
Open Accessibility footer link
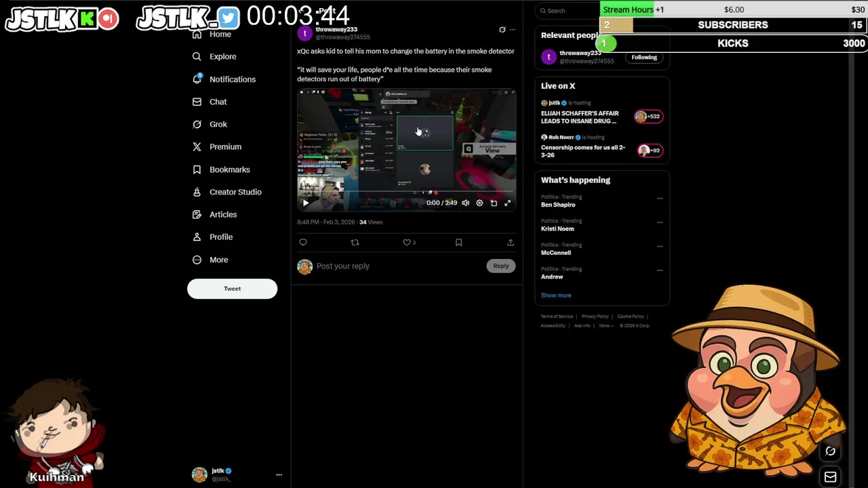coord(553,325)
